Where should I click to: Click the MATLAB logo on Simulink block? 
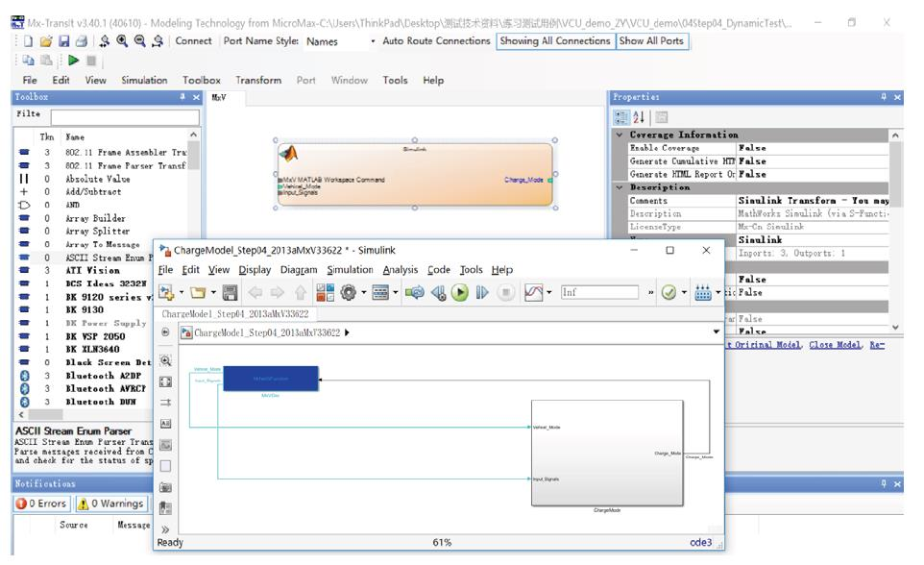pyautogui.click(x=289, y=155)
